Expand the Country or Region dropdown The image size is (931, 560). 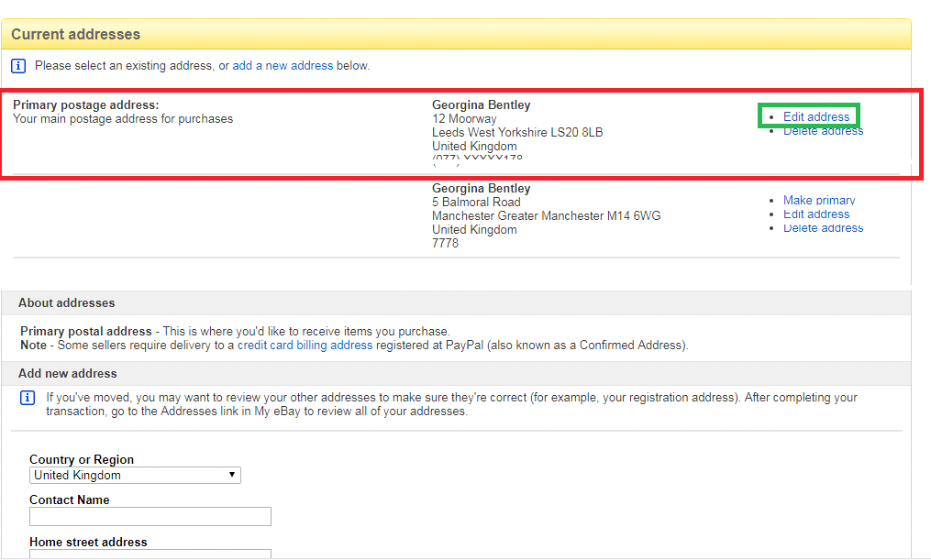[x=135, y=475]
